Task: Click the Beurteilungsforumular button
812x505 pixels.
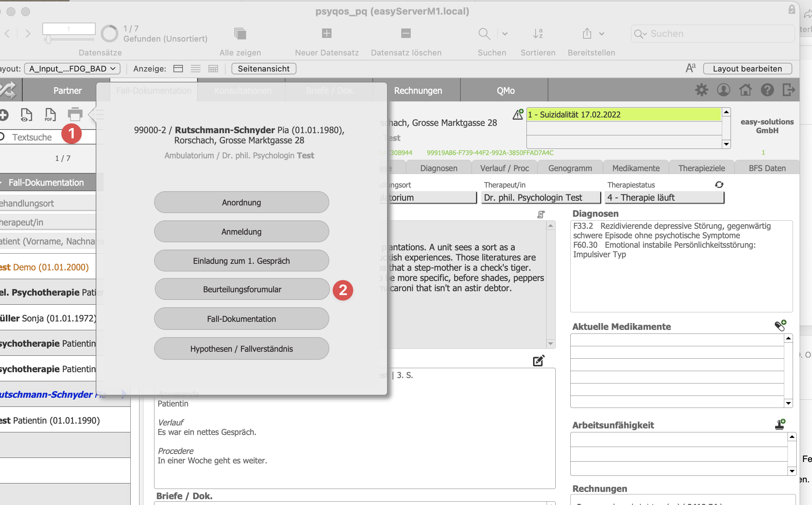Action: click(x=242, y=289)
